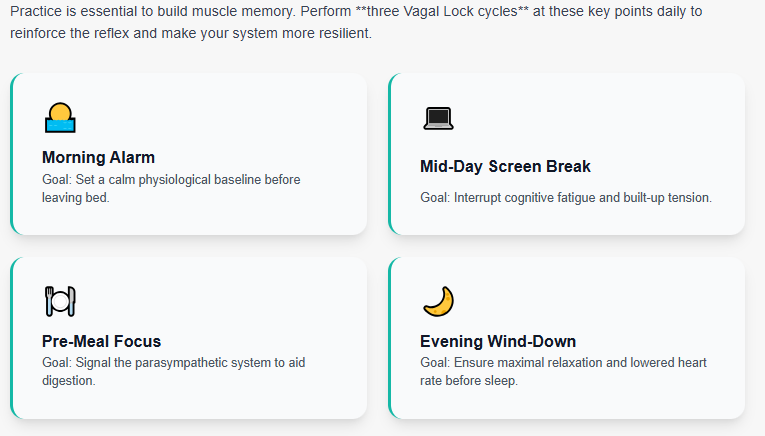This screenshot has width=765, height=436.
Task: Click the laptop icon on Mid-Day card
Action: point(438,118)
